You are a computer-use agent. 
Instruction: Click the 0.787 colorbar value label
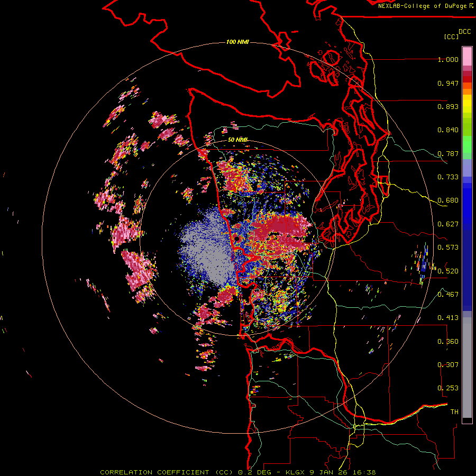[448, 153]
